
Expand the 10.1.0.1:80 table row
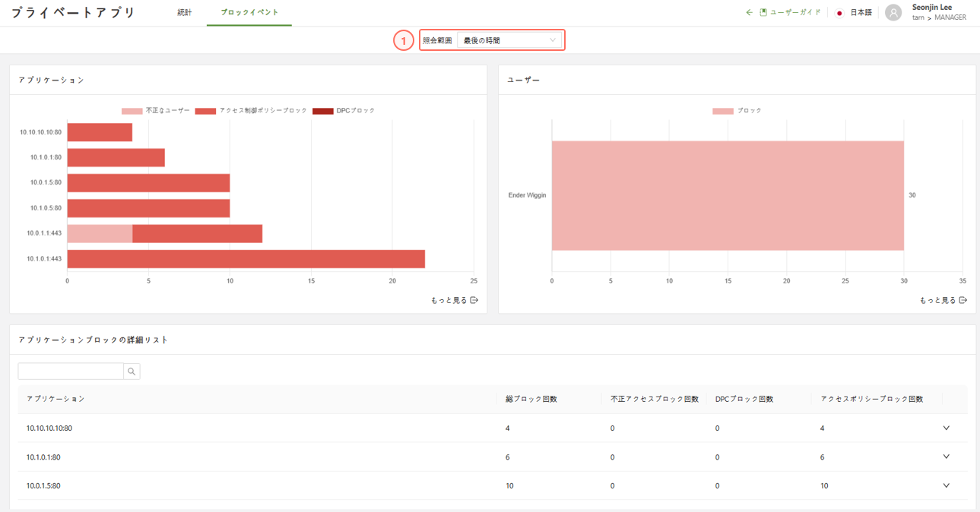tap(946, 457)
